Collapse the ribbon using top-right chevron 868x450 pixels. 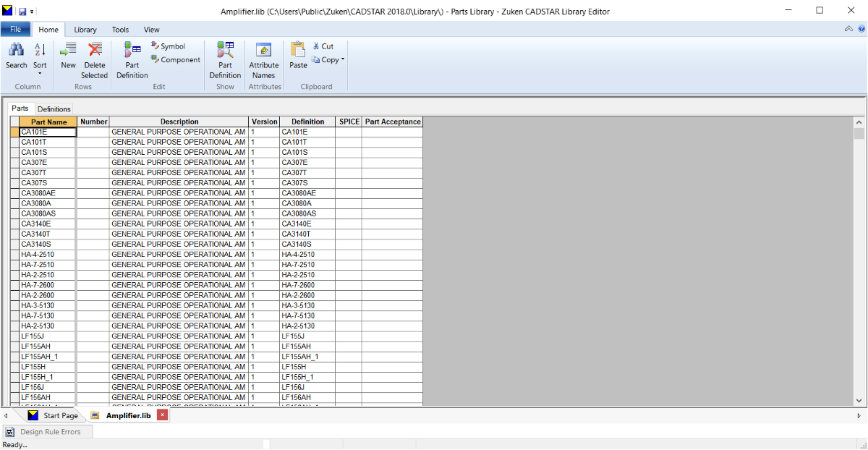(x=848, y=30)
